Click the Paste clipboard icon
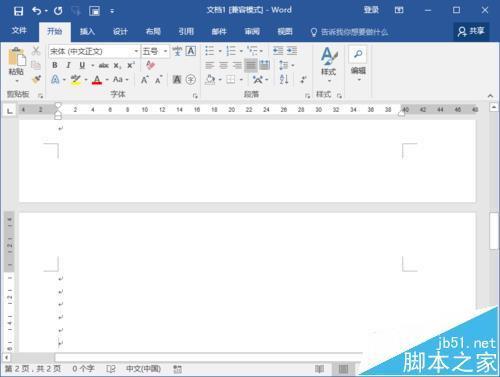The image size is (500, 377). tap(16, 57)
